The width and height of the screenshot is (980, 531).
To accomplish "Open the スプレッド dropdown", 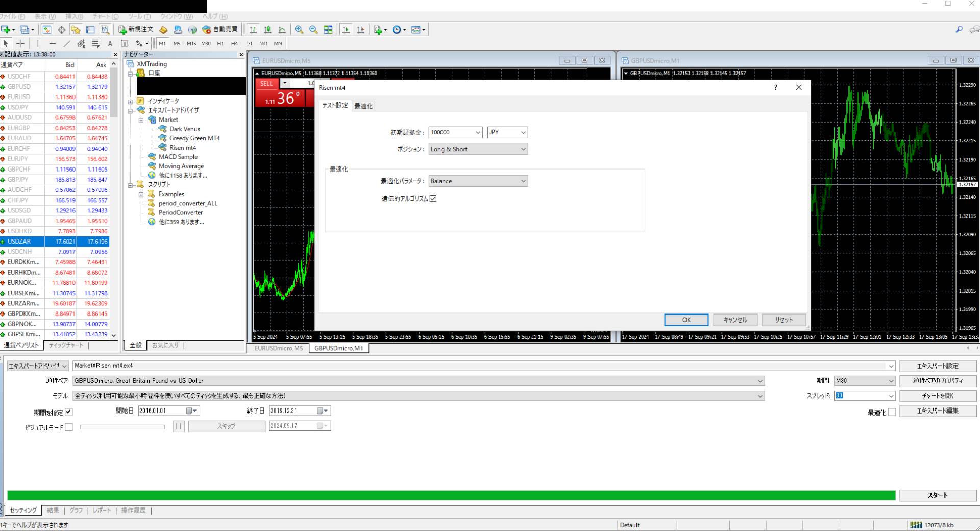I will pyautogui.click(x=891, y=396).
